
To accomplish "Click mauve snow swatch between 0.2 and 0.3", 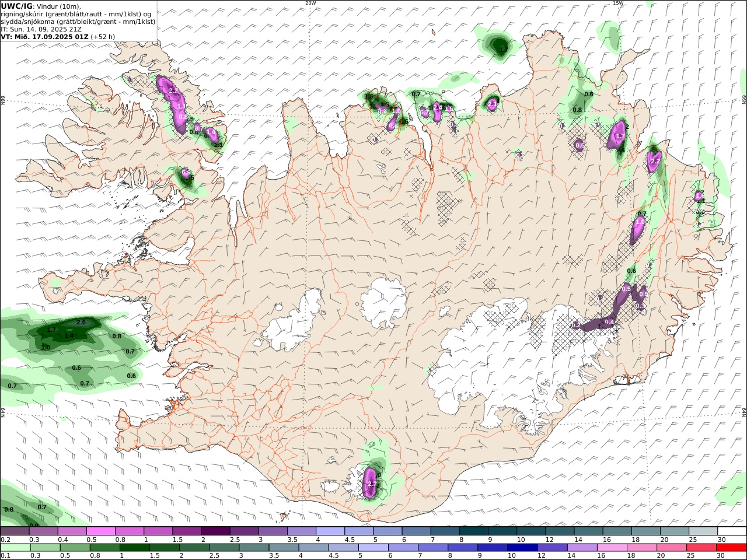I will pyautogui.click(x=15, y=531).
